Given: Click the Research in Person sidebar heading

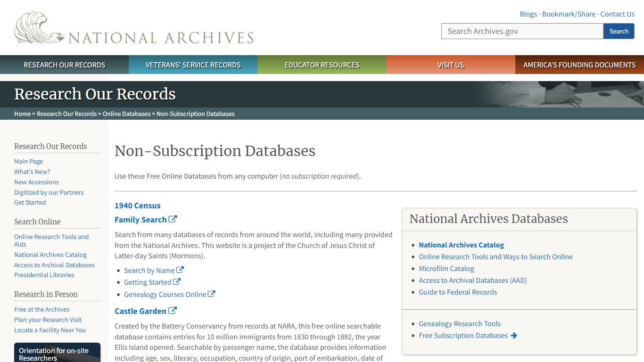Looking at the screenshot, I should [x=46, y=294].
